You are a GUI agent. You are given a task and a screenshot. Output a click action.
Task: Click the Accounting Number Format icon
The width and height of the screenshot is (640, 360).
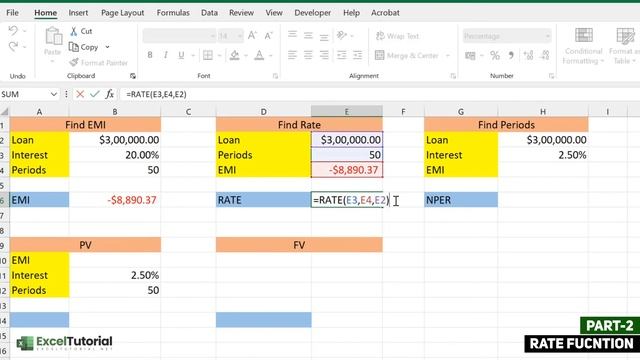tap(470, 56)
